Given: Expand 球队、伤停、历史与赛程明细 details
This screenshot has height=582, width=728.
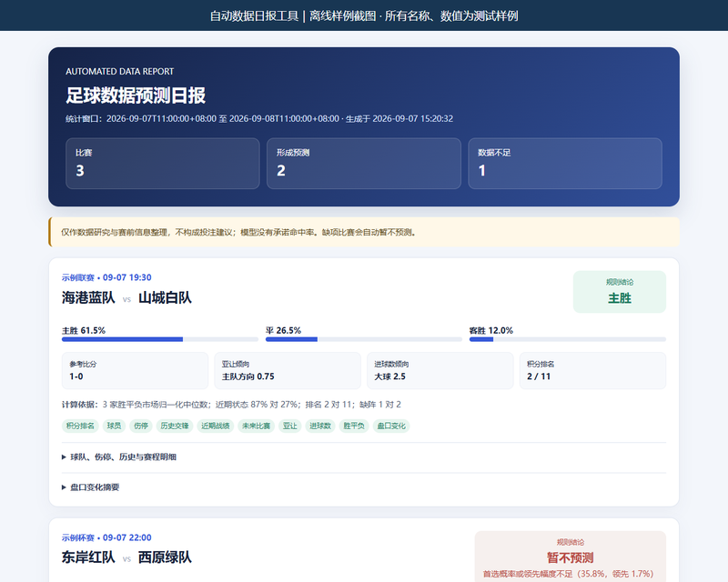Looking at the screenshot, I should click(x=119, y=457).
